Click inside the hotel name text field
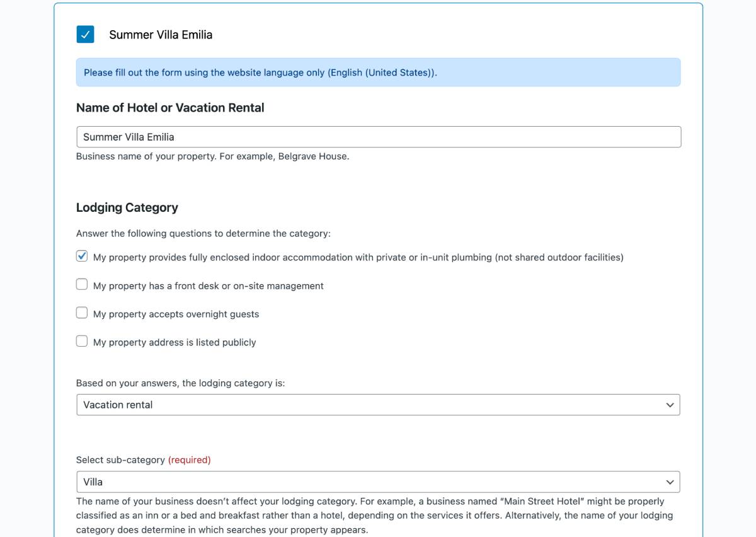Image resolution: width=756 pixels, height=537 pixels. pos(378,137)
